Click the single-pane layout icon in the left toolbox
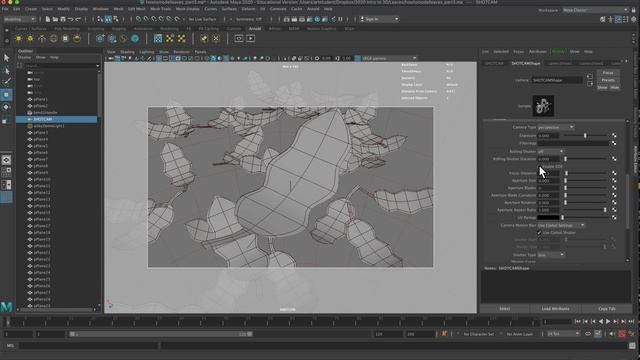 click(6, 160)
